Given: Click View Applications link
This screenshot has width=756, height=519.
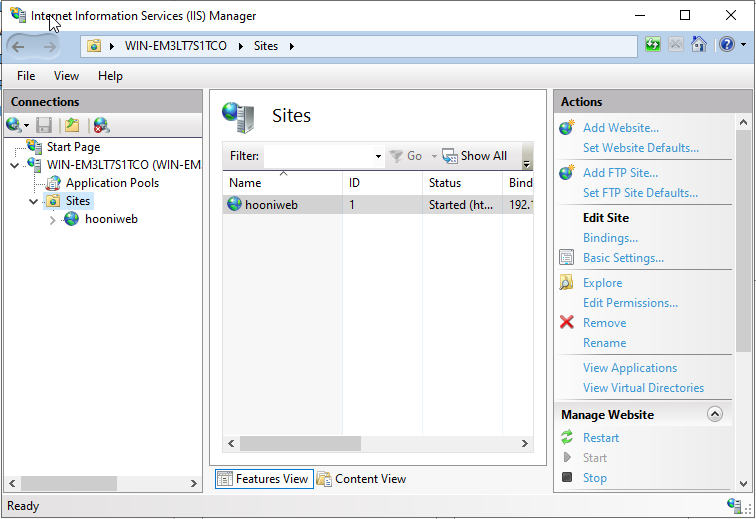Looking at the screenshot, I should coord(630,368).
